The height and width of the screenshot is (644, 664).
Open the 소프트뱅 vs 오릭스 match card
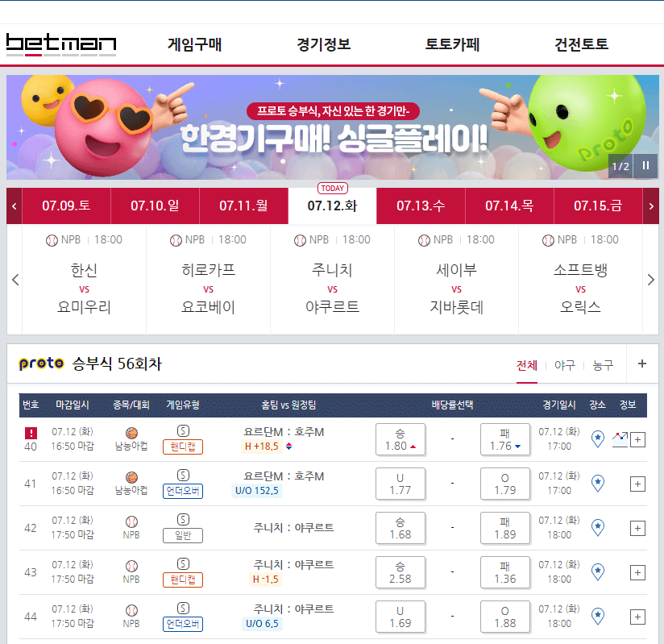click(580, 280)
